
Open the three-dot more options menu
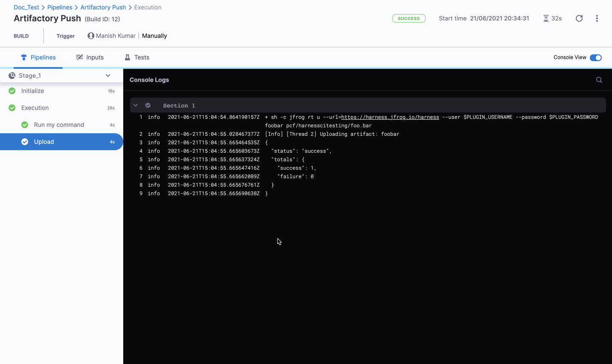coord(597,18)
